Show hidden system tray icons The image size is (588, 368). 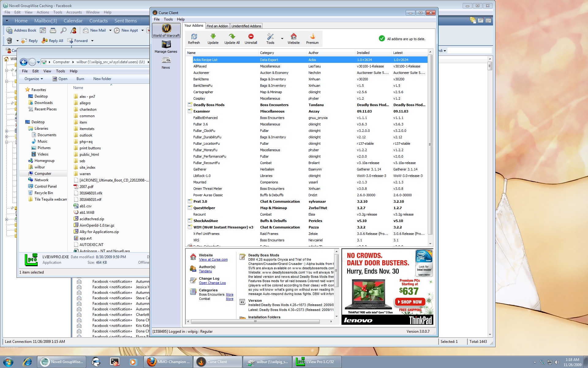pos(535,362)
